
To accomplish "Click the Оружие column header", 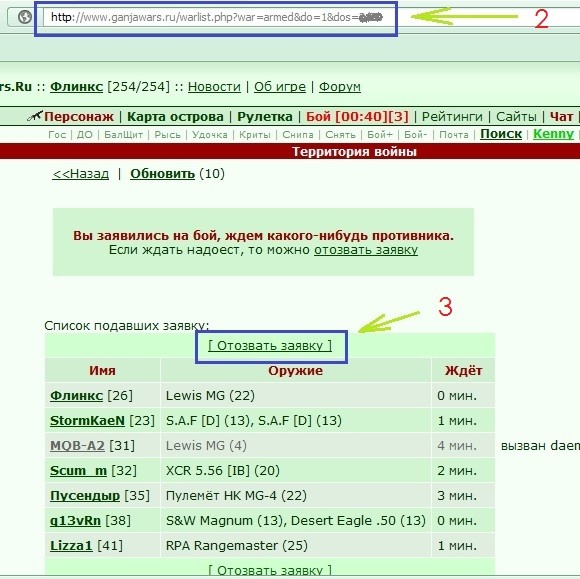I will [x=296, y=371].
